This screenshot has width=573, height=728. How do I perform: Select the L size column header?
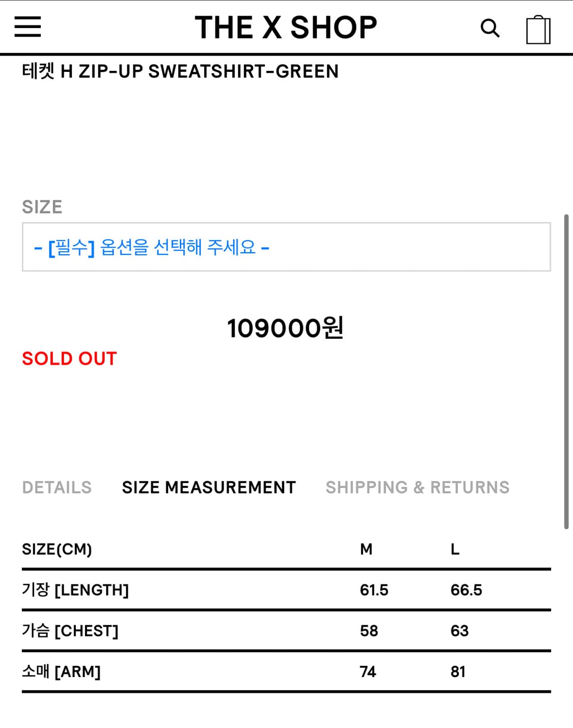click(x=455, y=549)
